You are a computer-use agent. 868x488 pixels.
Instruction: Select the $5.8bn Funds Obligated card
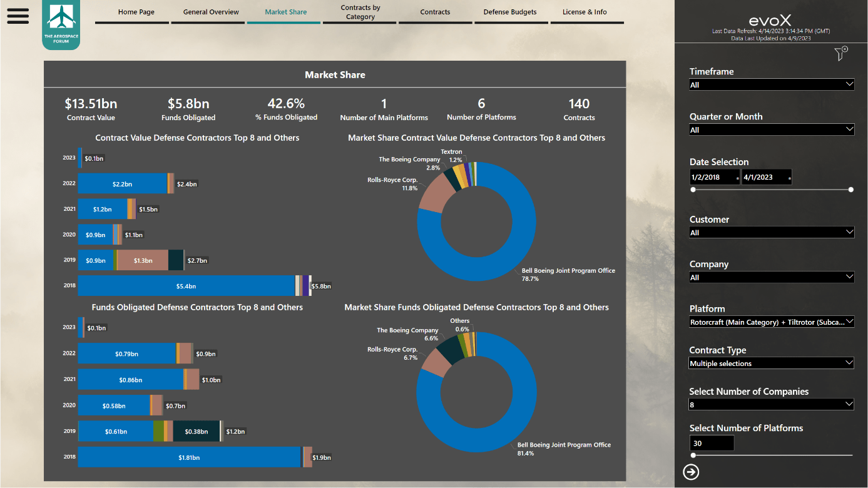(188, 109)
